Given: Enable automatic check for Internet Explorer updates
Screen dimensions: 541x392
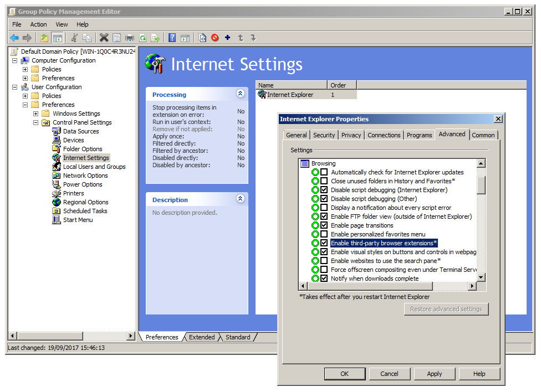Looking at the screenshot, I should [x=324, y=172].
